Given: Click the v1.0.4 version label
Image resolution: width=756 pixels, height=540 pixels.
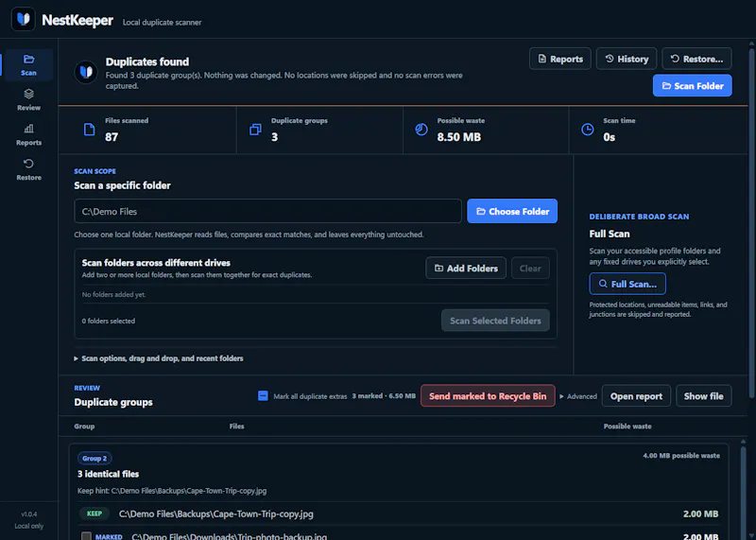Looking at the screenshot, I should click(29, 514).
